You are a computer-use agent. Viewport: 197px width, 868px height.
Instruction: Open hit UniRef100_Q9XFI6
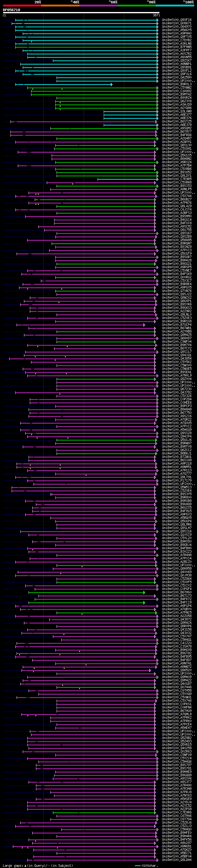point(177,20)
